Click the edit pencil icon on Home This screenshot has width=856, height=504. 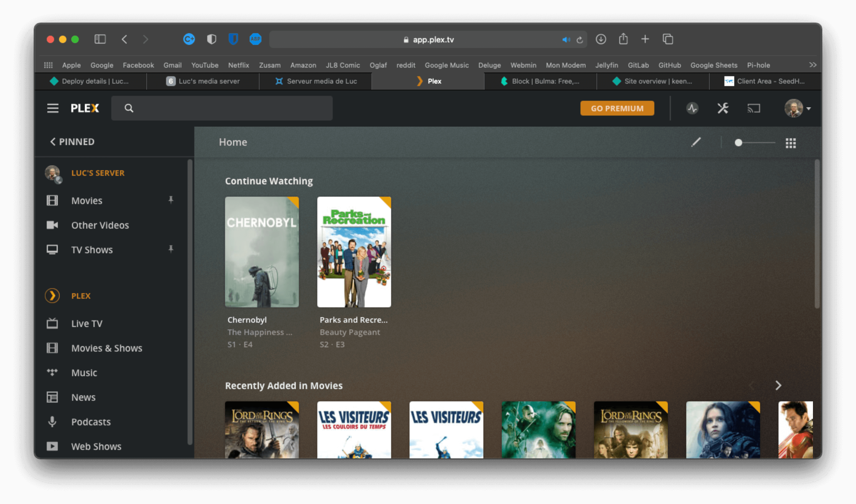pyautogui.click(x=696, y=142)
